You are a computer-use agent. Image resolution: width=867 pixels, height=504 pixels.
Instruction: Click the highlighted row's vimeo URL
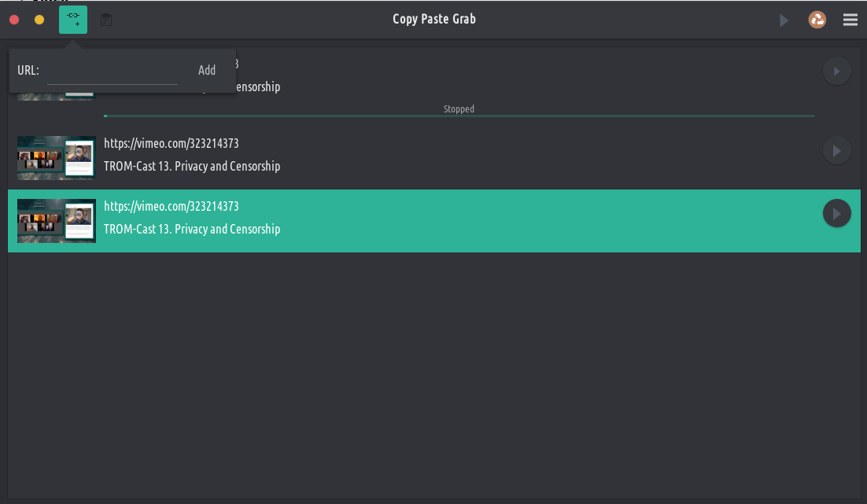(x=172, y=206)
